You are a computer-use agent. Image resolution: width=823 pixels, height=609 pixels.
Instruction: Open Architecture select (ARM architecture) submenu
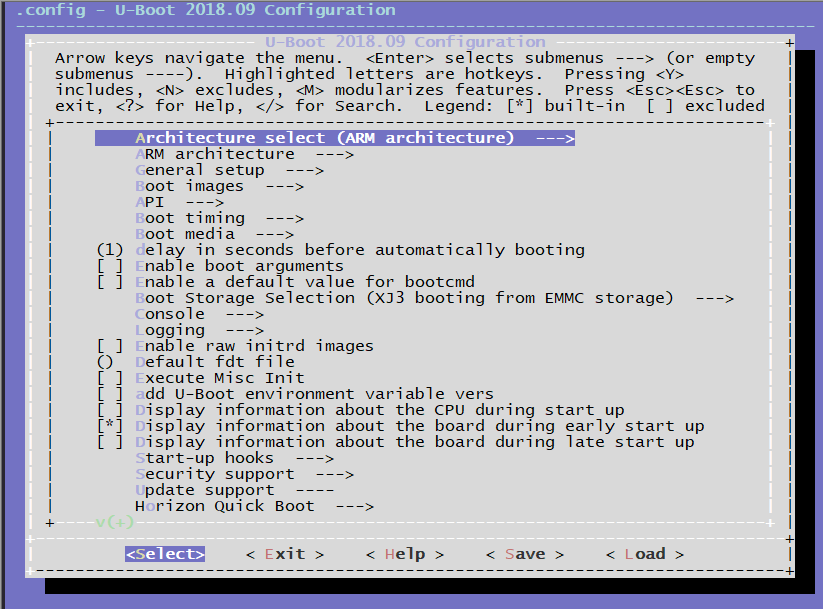335,138
